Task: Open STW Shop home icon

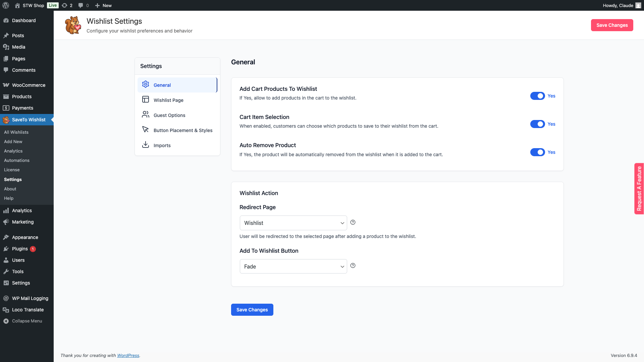Action: 17,5
